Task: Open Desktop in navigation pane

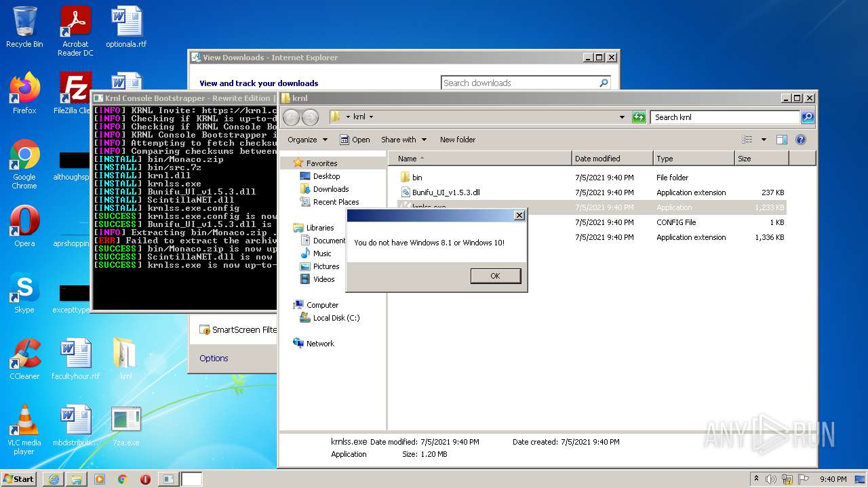Action: coord(326,176)
